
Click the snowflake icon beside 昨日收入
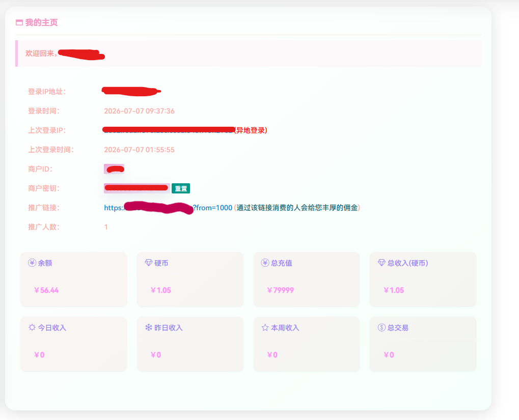pyautogui.click(x=149, y=327)
